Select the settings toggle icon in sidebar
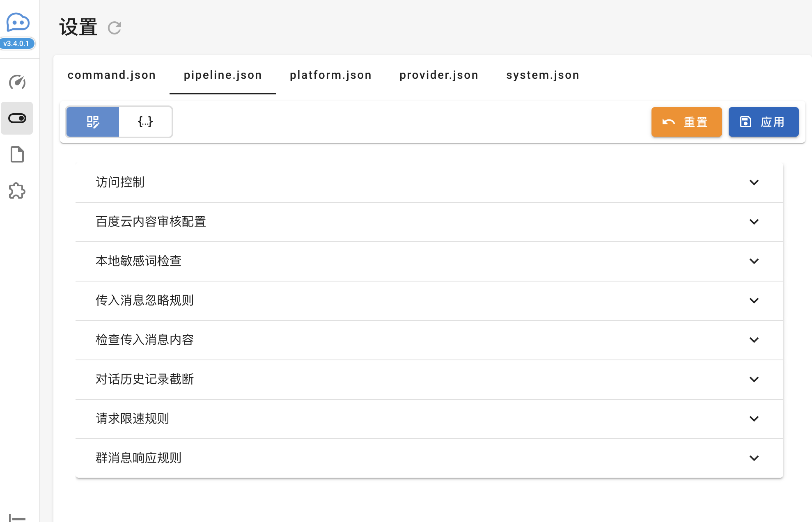 tap(17, 118)
